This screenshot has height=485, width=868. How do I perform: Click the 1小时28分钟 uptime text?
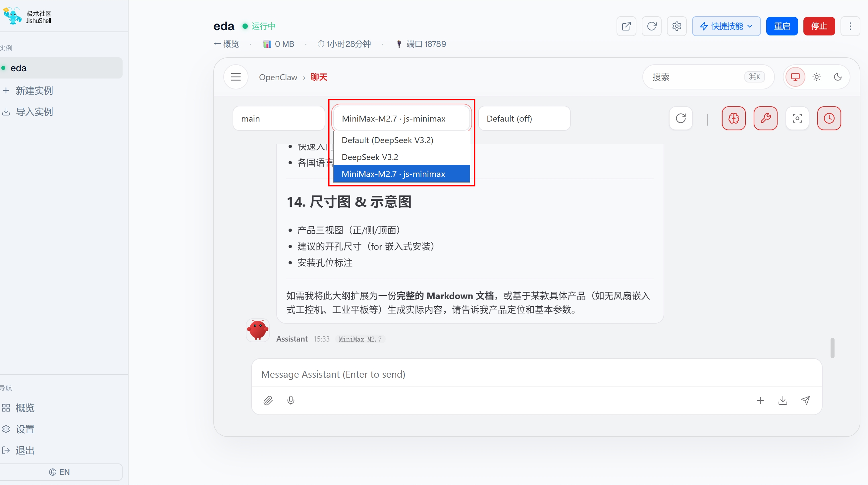[344, 44]
